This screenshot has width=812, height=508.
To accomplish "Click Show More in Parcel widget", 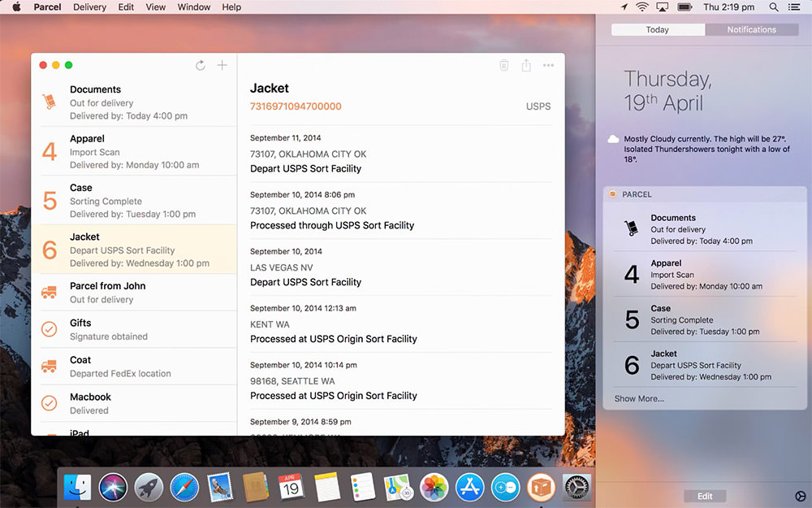I will click(x=639, y=398).
